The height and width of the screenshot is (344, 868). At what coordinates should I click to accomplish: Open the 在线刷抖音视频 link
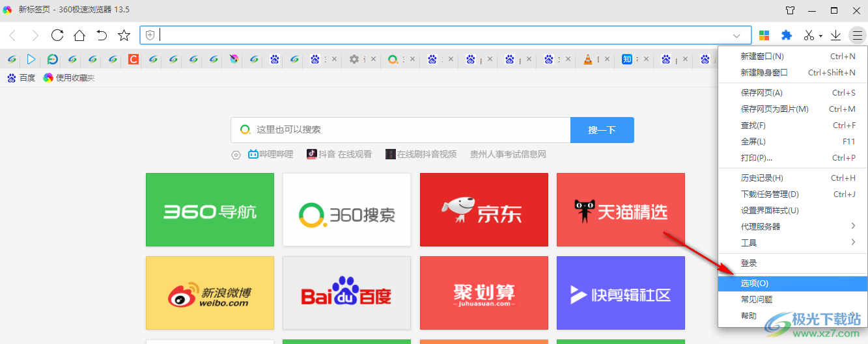pyautogui.click(x=421, y=155)
